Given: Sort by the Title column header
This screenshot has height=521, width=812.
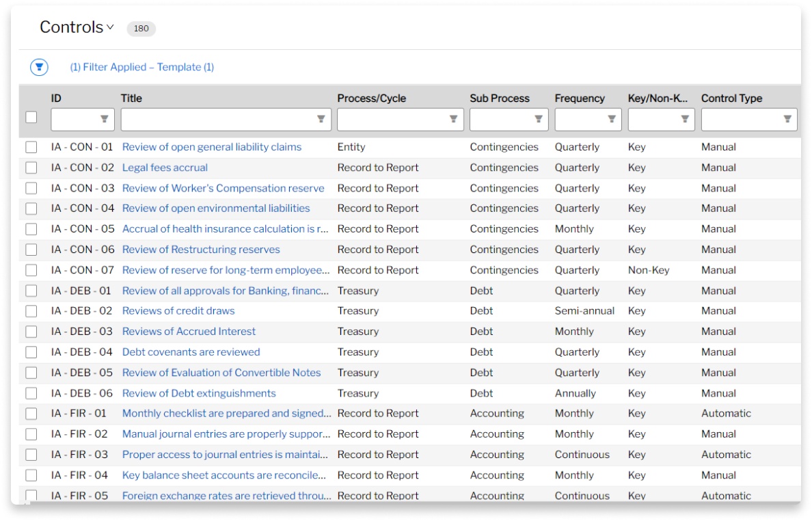Looking at the screenshot, I should tap(131, 98).
